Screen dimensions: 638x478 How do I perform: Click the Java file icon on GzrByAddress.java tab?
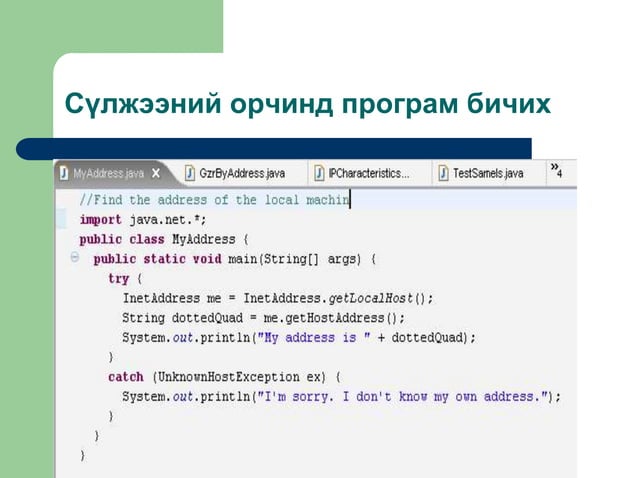(x=190, y=174)
